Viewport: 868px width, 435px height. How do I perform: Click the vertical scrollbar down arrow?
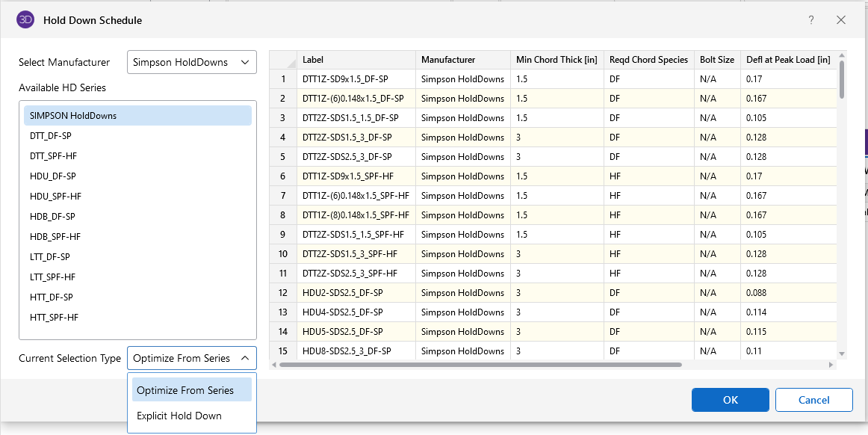[842, 354]
